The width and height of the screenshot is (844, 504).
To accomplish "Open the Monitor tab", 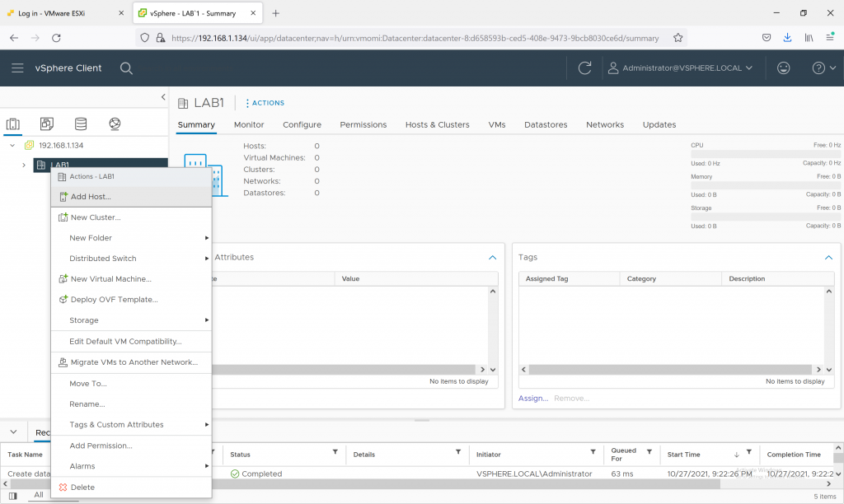I will click(249, 124).
